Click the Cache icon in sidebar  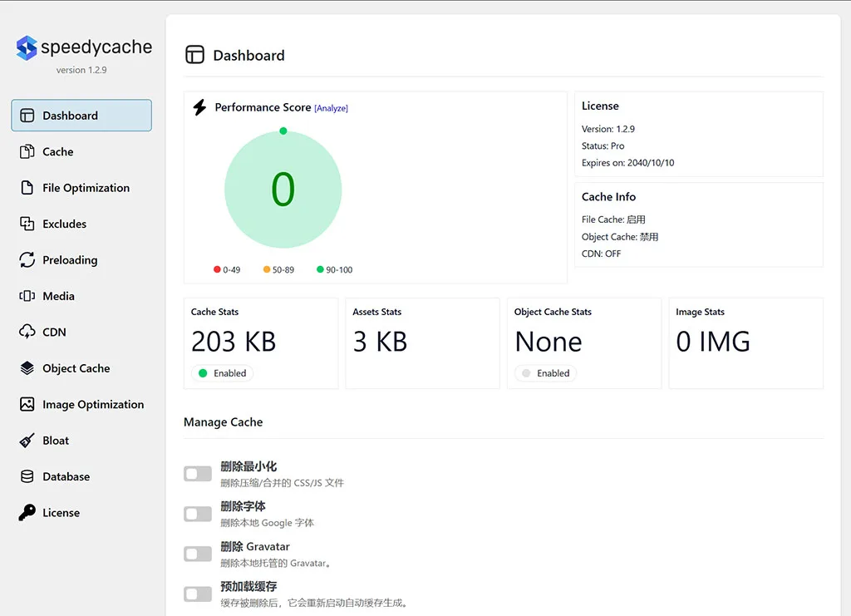pos(27,152)
